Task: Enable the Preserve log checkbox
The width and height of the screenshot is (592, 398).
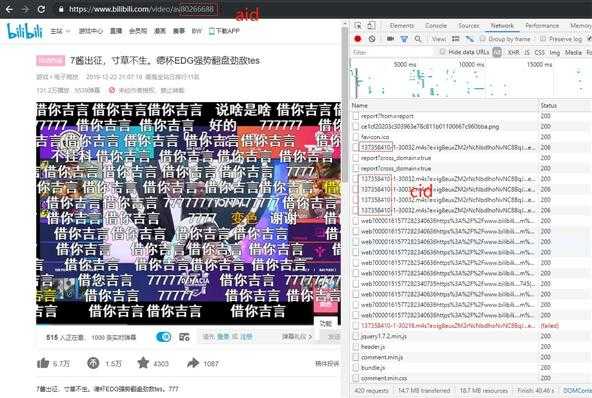Action: point(543,39)
